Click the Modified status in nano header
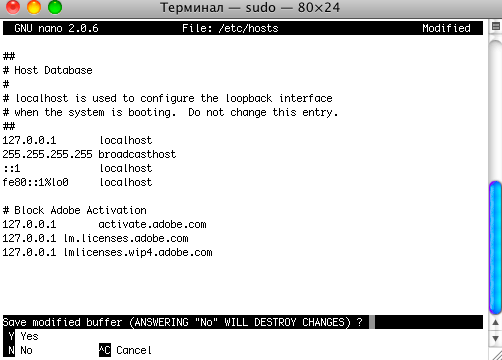The image size is (502, 360). (x=446, y=28)
